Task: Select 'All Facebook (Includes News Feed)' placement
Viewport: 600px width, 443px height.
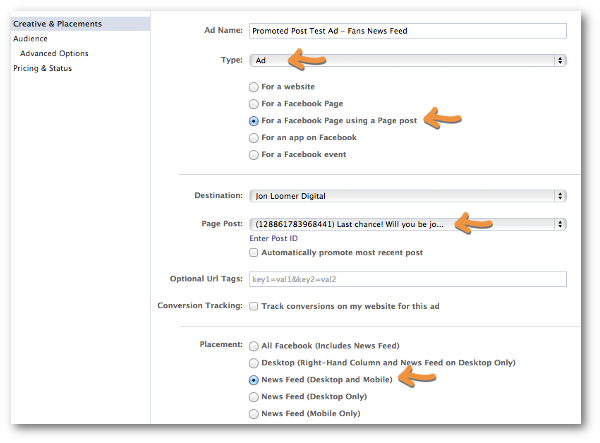Action: [x=254, y=346]
